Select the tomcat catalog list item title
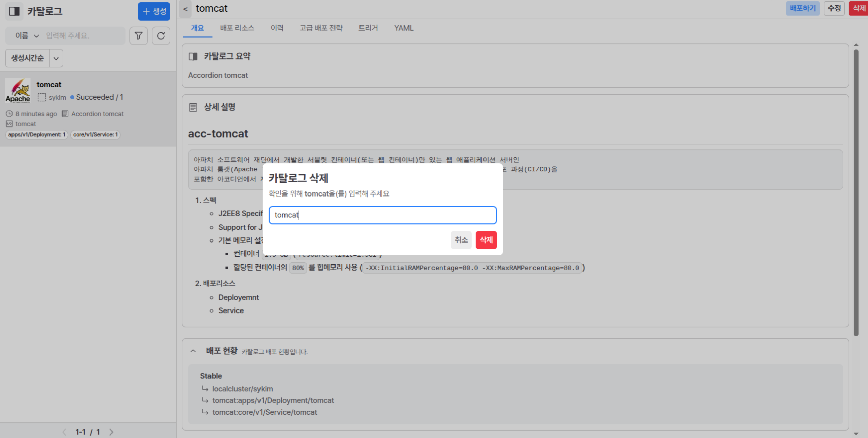 pyautogui.click(x=49, y=85)
